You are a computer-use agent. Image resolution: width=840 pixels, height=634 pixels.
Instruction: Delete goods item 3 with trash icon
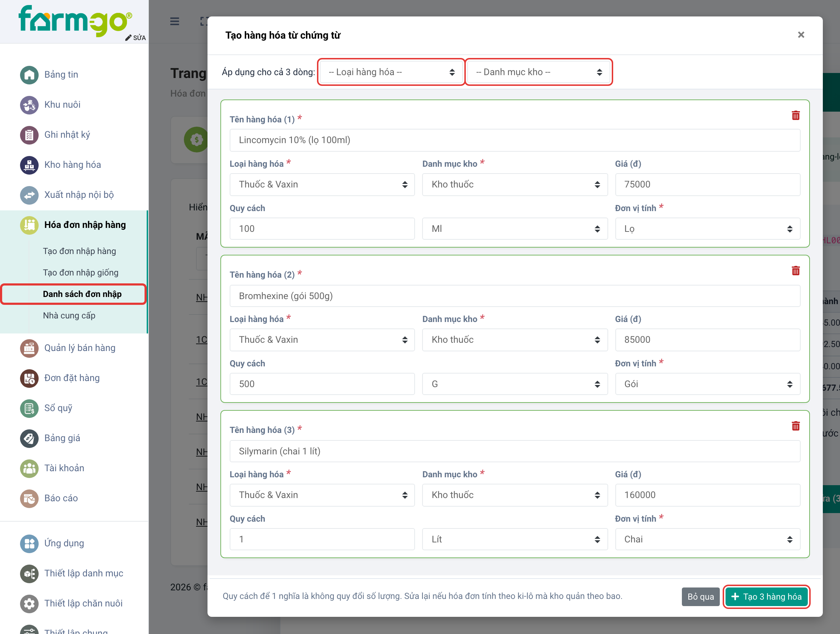pos(796,426)
